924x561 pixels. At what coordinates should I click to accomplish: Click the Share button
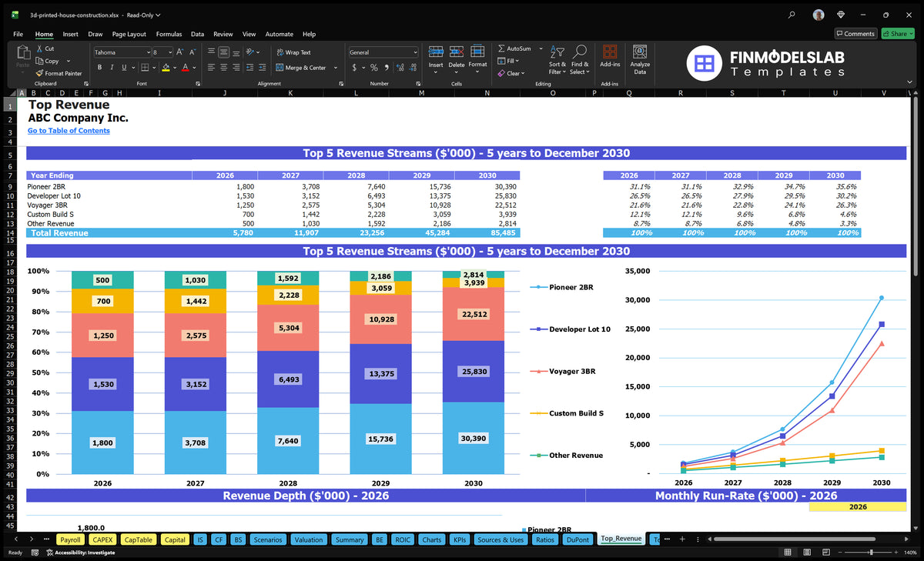coord(897,34)
